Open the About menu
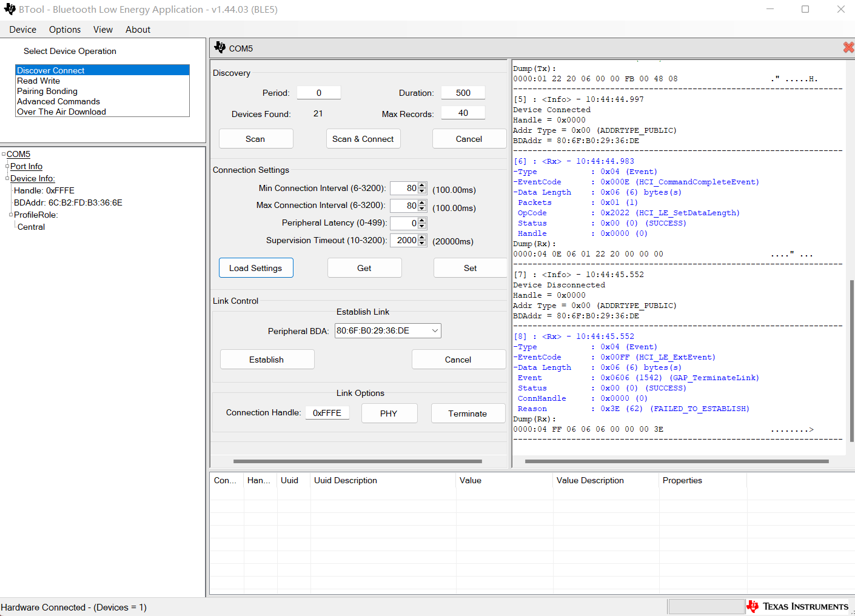This screenshot has height=616, width=855. pos(138,30)
